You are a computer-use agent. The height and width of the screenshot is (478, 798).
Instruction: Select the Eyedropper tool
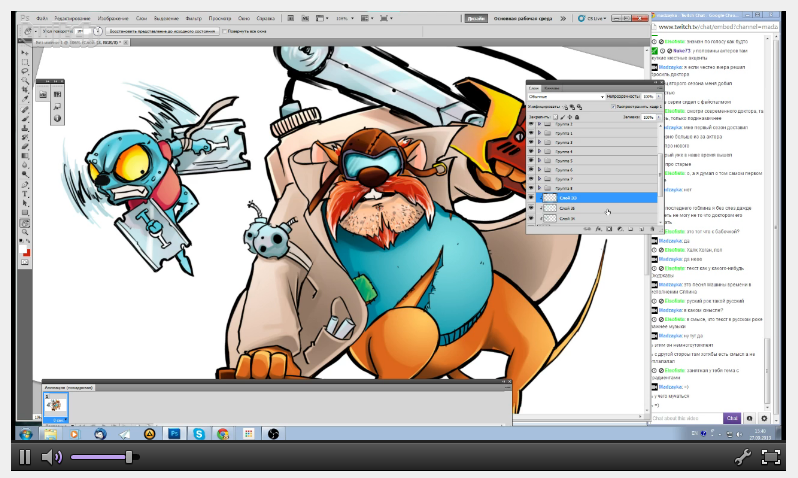tap(24, 99)
